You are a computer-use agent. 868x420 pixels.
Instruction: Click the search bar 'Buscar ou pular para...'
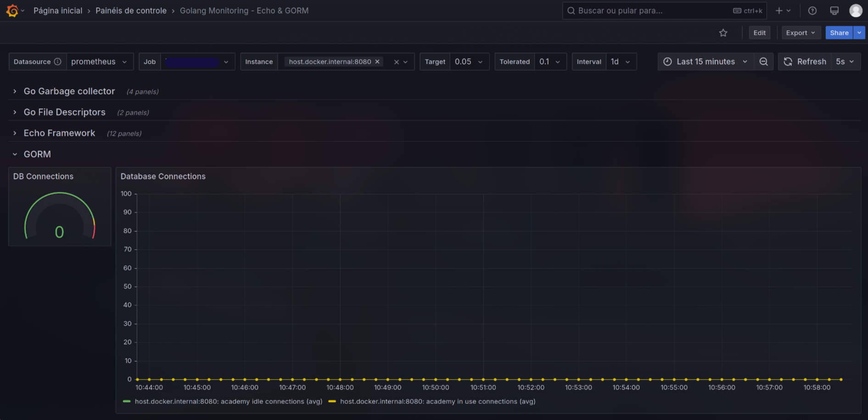tap(665, 11)
